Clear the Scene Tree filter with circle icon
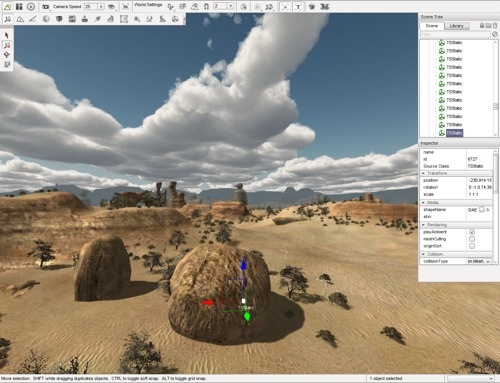This screenshot has height=383, width=500. [495, 34]
